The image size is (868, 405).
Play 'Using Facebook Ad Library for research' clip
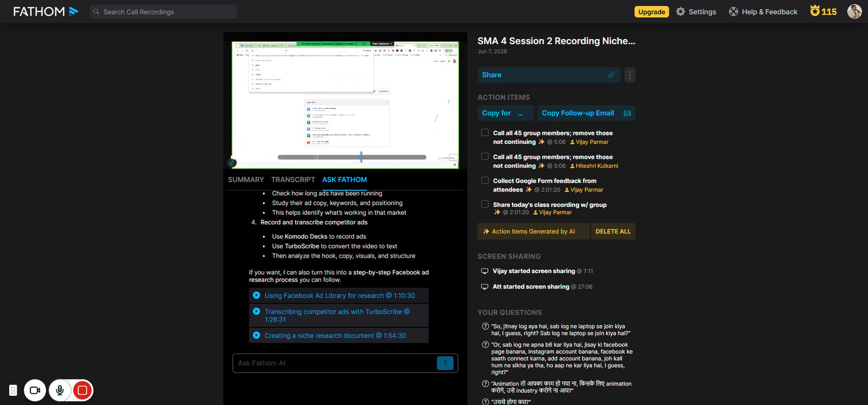click(257, 295)
